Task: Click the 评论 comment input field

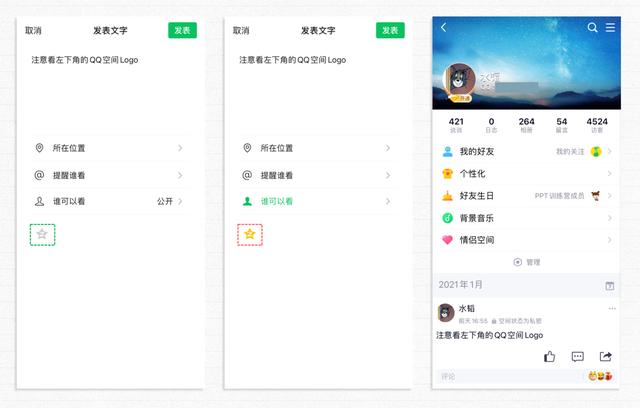Action: click(x=510, y=376)
